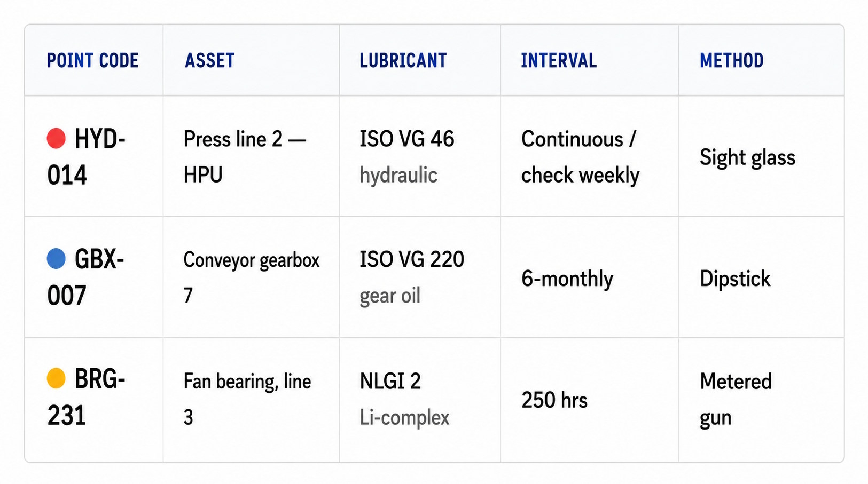Select the Conveyor gearbox 7 asset cell
Image resolution: width=868 pixels, height=484 pixels.
[x=251, y=277]
